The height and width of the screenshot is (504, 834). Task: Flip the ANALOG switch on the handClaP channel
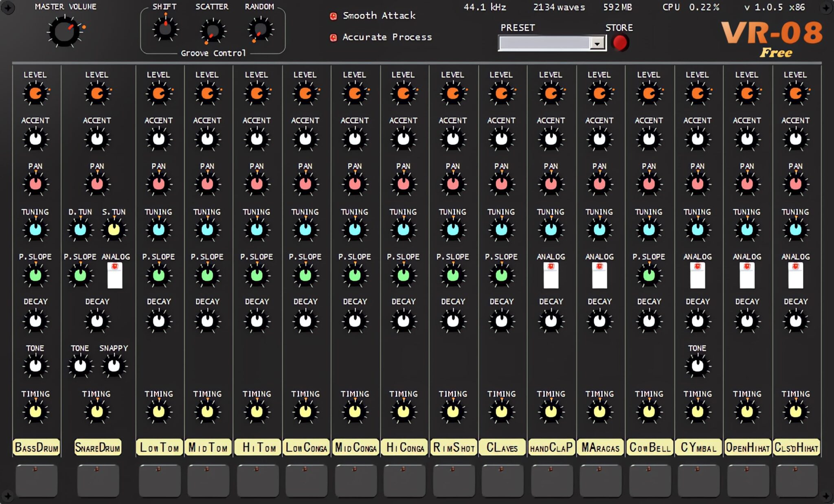(551, 275)
